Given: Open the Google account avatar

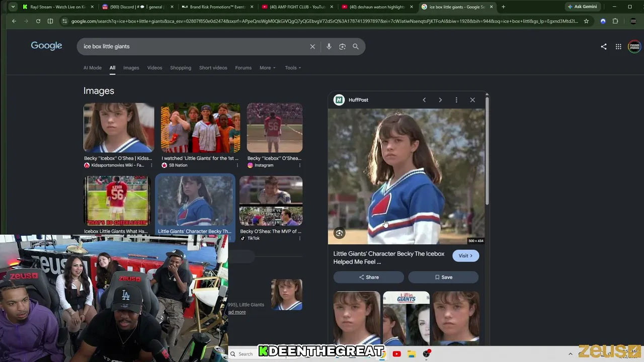Looking at the screenshot, I should (634, 47).
